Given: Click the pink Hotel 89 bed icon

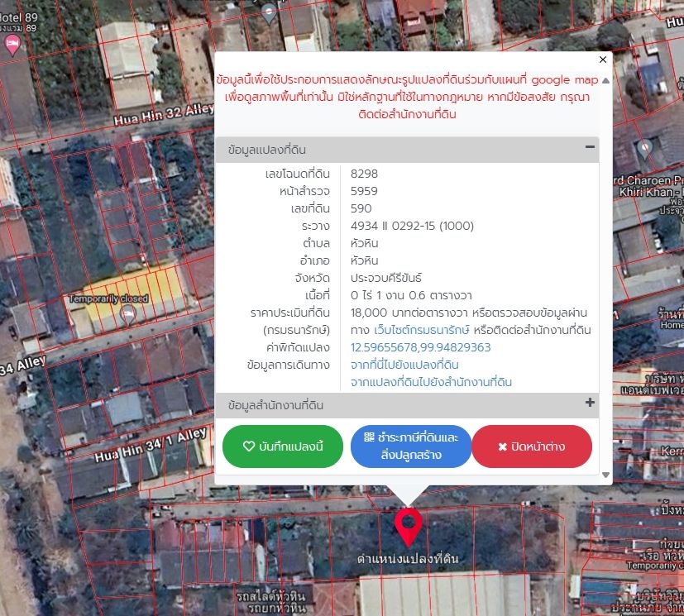Looking at the screenshot, I should click(12, 45).
